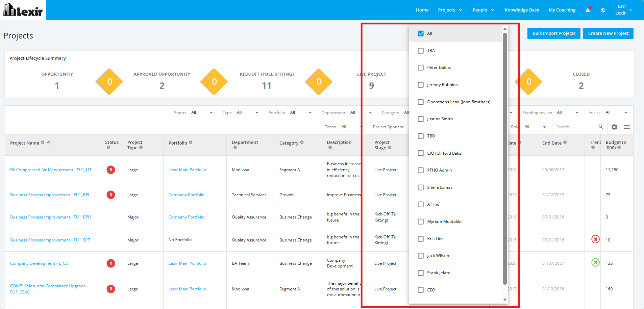Screen dimensions: 644x309
Task: Click the green upward trend icon
Action: (595, 262)
